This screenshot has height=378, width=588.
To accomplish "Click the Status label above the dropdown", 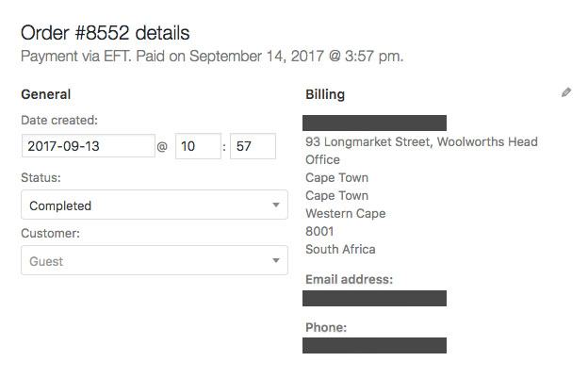I will click(40, 176).
